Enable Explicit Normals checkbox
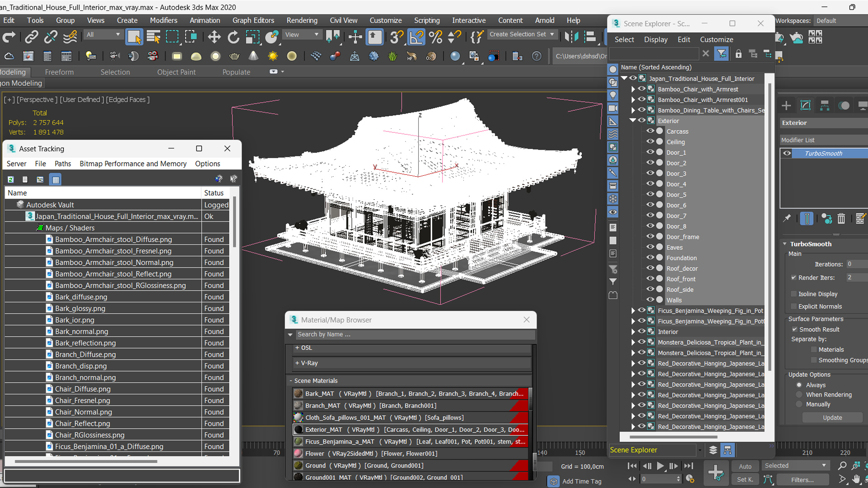This screenshot has width=868, height=488. tap(793, 306)
